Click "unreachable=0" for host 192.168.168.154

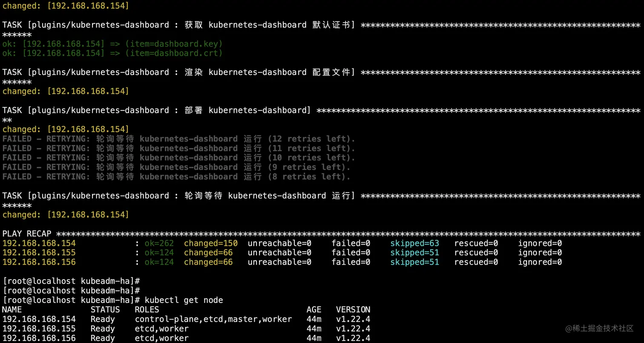point(279,243)
